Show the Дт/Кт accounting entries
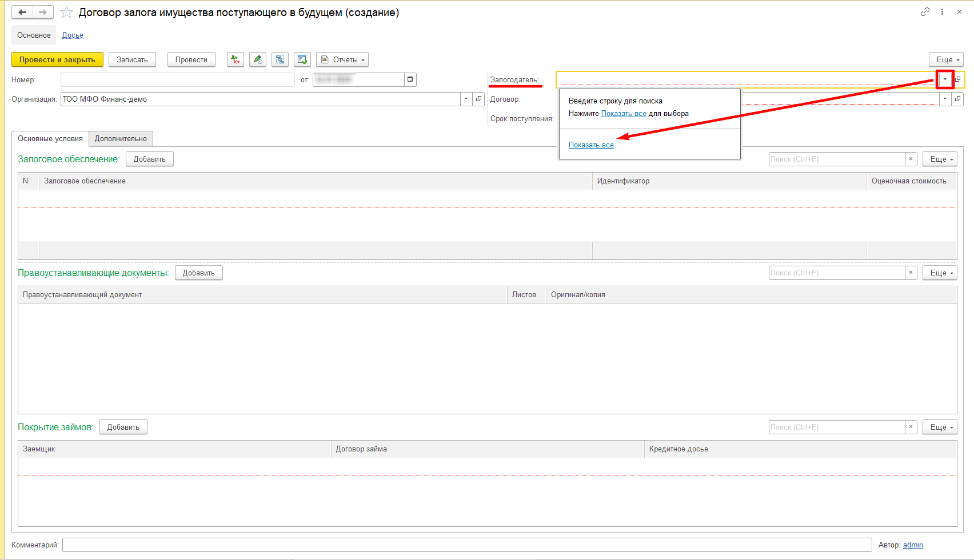The height and width of the screenshot is (560, 974). 235,59
